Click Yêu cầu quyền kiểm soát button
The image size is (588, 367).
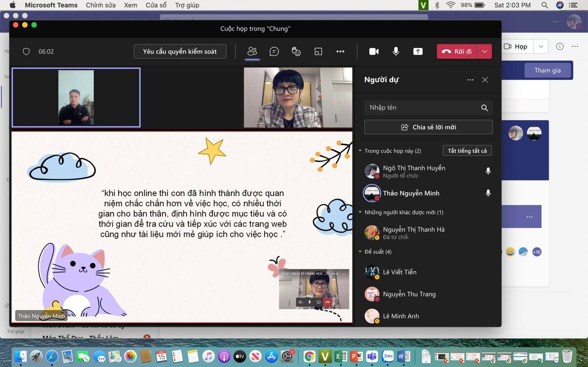point(180,51)
